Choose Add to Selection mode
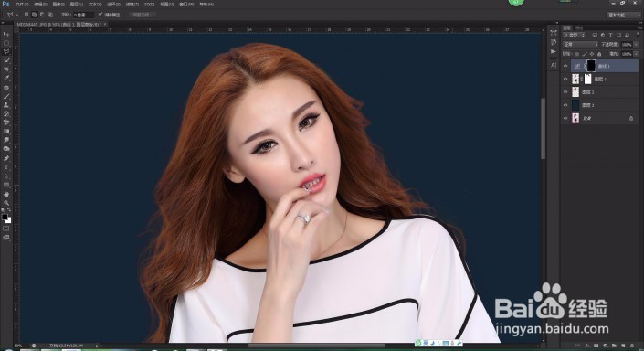The width and height of the screenshot is (644, 351). tap(34, 15)
